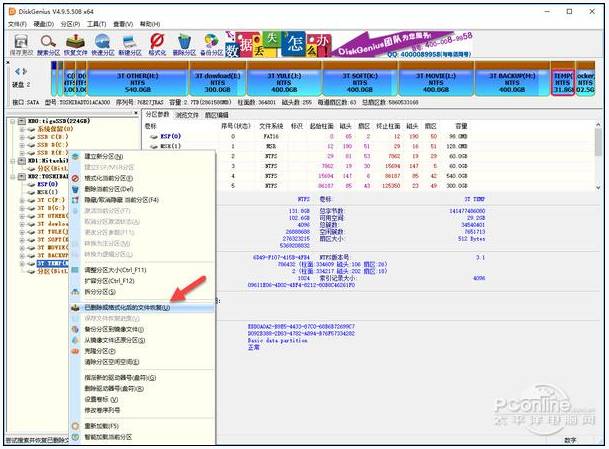Choose 删除驱动器号(盘符) in context menu
This screenshot has width=609, height=449.
point(114,388)
